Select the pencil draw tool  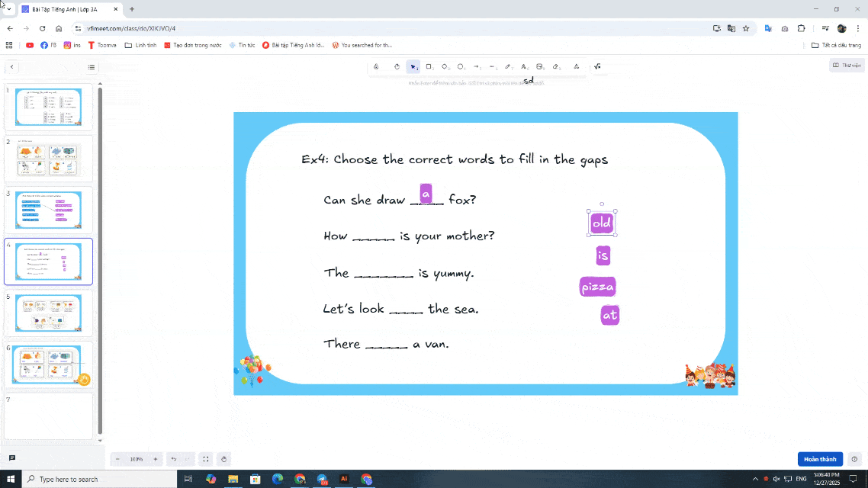(508, 67)
